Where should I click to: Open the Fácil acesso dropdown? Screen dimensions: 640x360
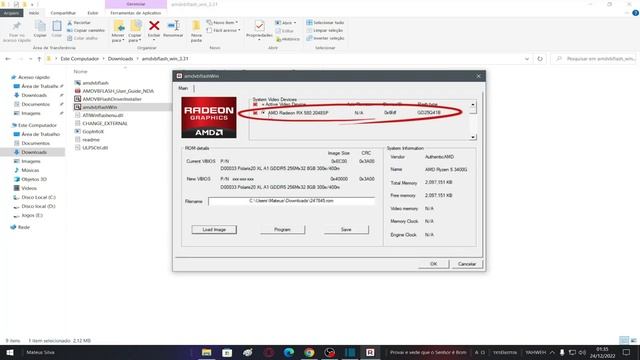[223, 31]
